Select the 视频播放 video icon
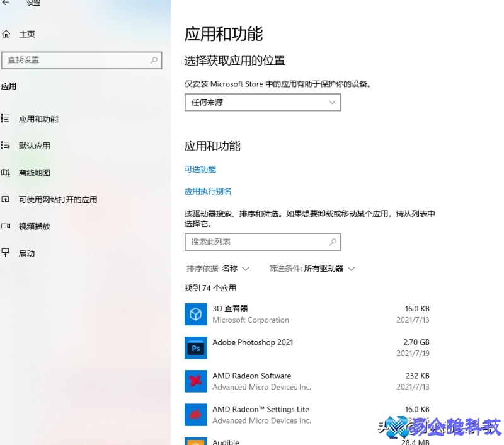This screenshot has width=504, height=445. (6, 226)
